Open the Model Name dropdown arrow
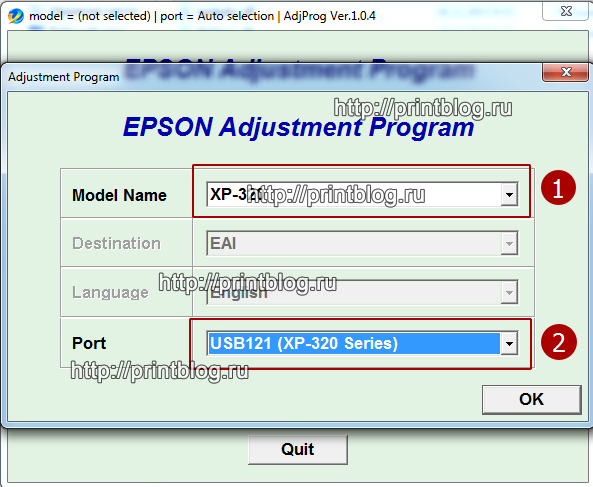This screenshot has height=487, width=593. 509,195
